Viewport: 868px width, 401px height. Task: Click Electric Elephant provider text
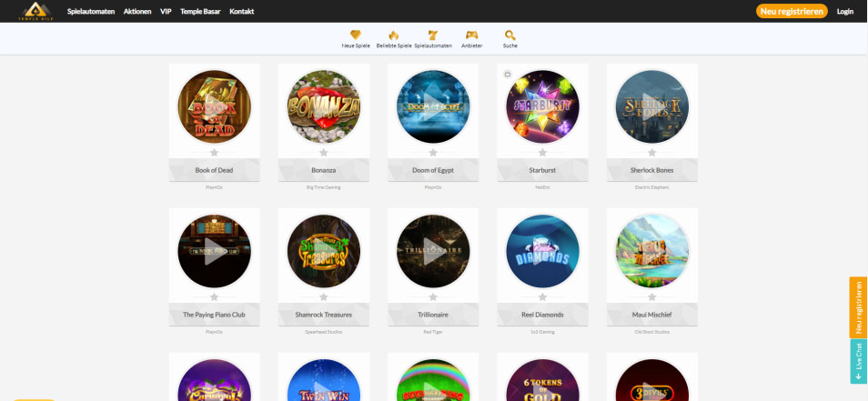(x=652, y=187)
